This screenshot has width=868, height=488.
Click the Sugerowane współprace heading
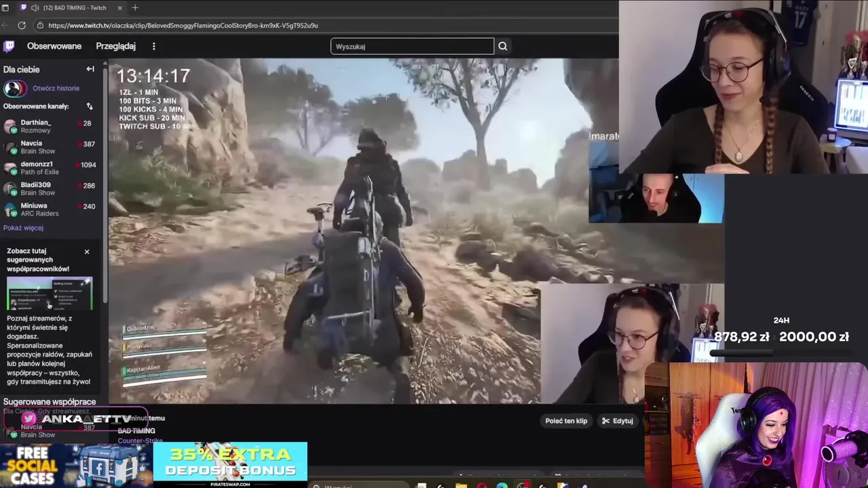49,402
